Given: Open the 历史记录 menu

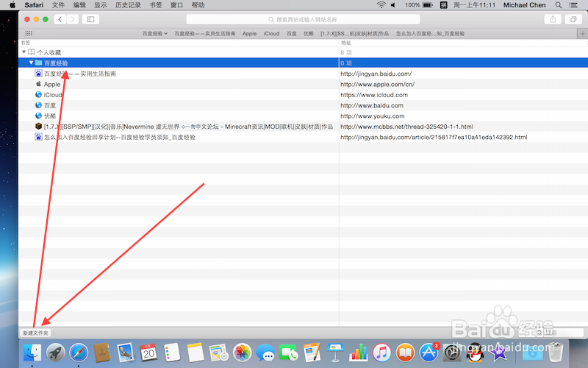Looking at the screenshot, I should coord(128,5).
